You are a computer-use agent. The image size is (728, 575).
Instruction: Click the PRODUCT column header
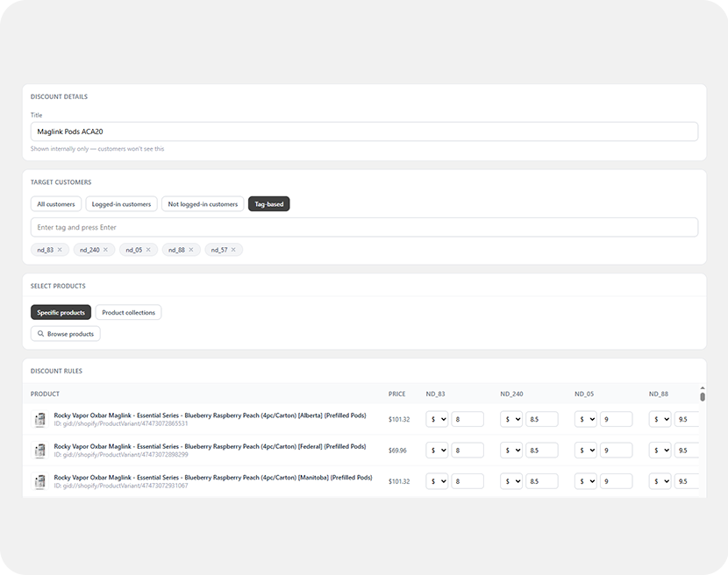tap(45, 394)
